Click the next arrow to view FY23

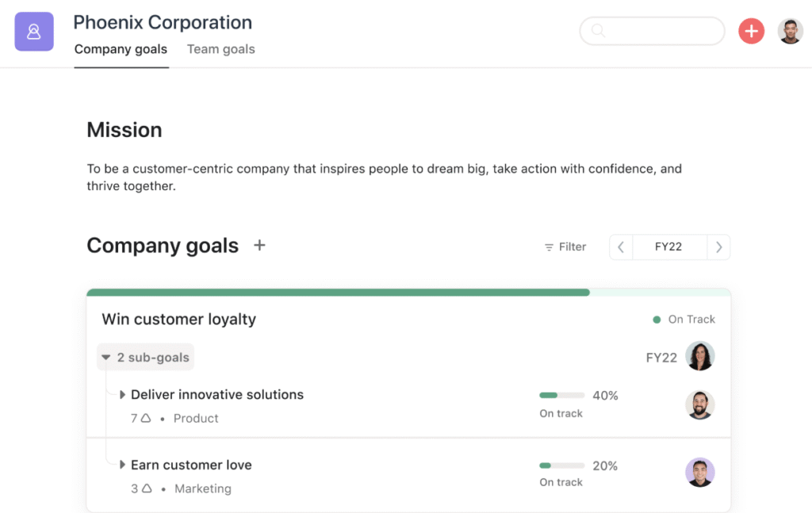pos(718,247)
